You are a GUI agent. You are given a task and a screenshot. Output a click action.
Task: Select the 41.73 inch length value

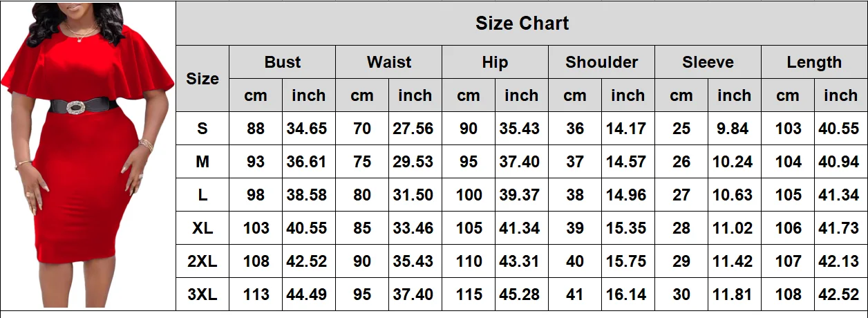[840, 228]
